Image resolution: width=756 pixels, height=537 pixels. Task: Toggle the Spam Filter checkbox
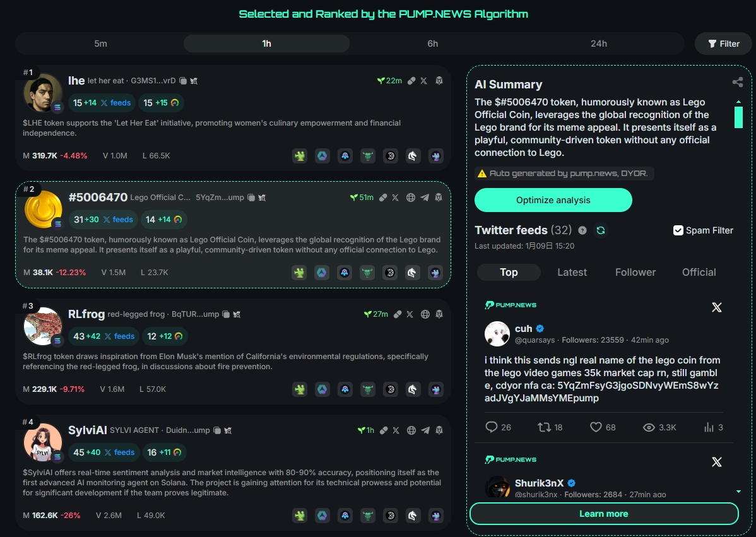click(x=678, y=230)
